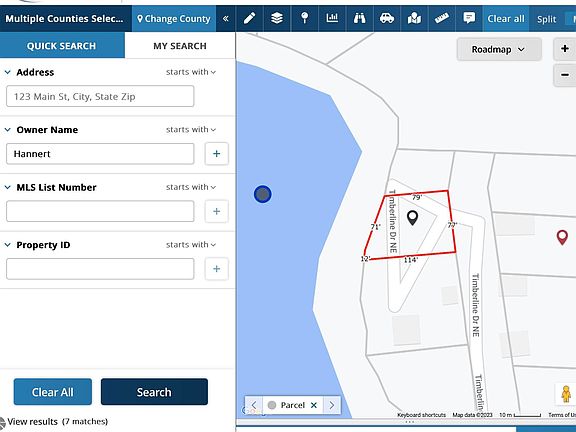Click the Address input field

[100, 96]
